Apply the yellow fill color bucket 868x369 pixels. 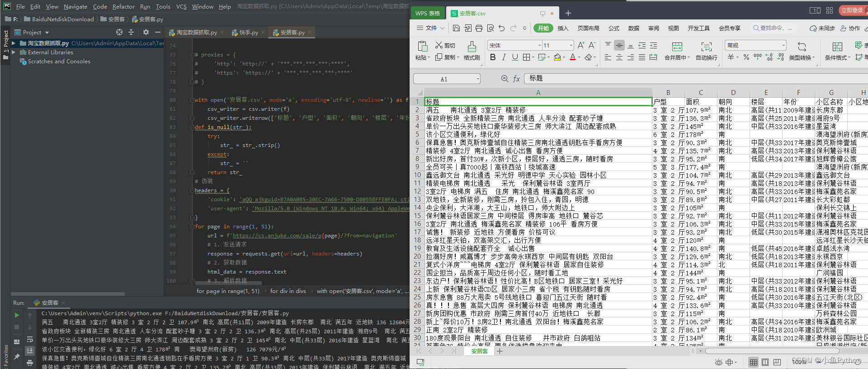(557, 57)
